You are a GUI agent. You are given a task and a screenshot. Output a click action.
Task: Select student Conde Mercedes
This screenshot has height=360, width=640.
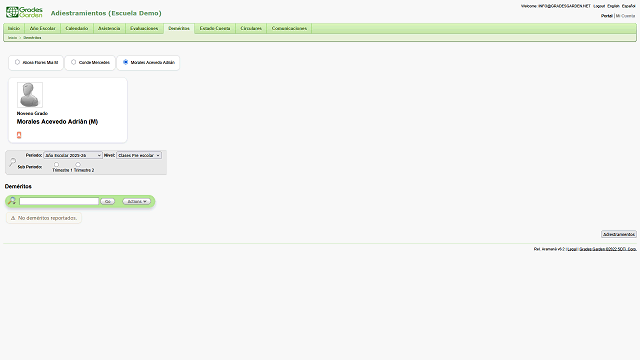point(73,62)
